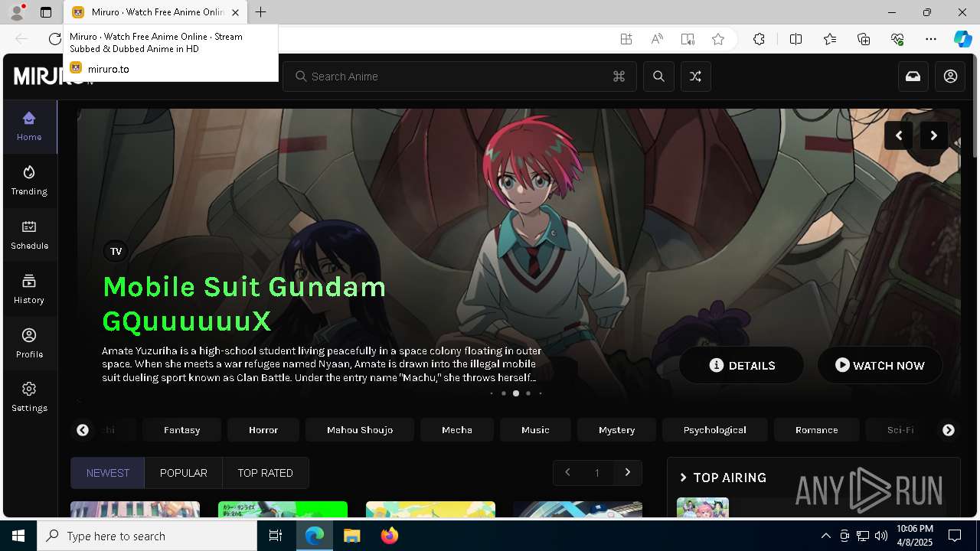Open the first TOP AIRING thumbnail

pyautogui.click(x=703, y=507)
